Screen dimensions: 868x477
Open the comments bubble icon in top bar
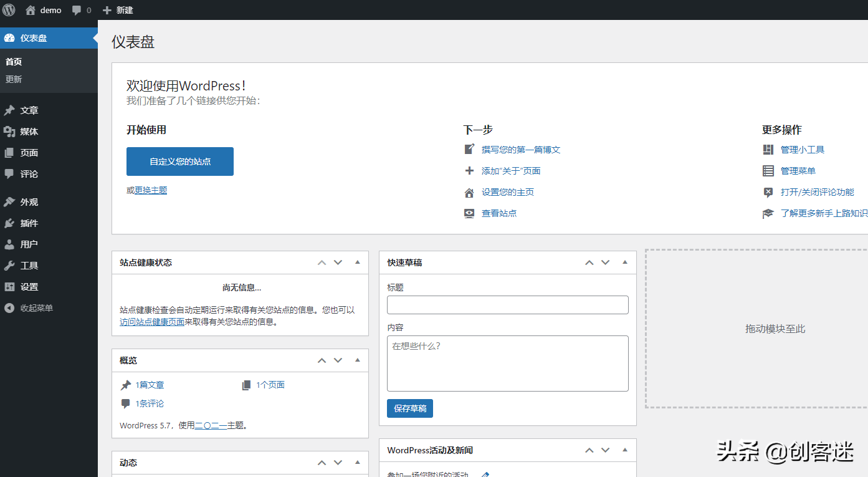pyautogui.click(x=77, y=9)
